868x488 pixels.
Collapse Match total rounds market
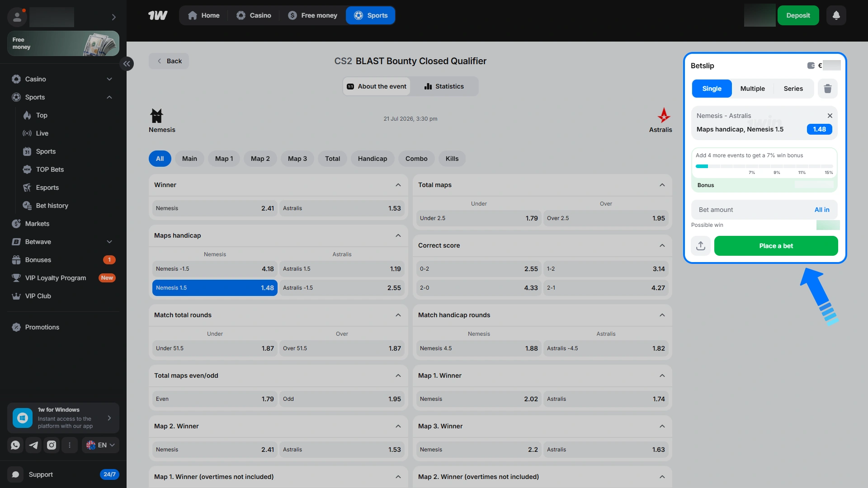coord(398,315)
